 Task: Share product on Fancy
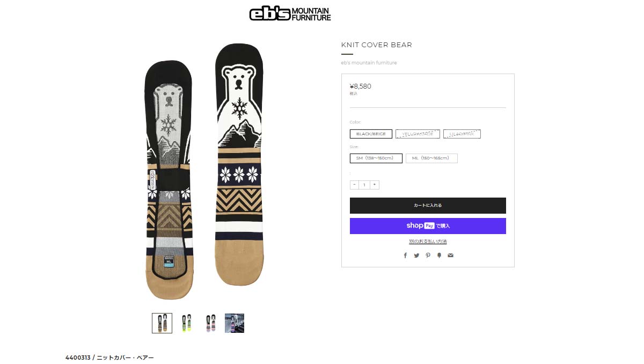click(x=439, y=256)
